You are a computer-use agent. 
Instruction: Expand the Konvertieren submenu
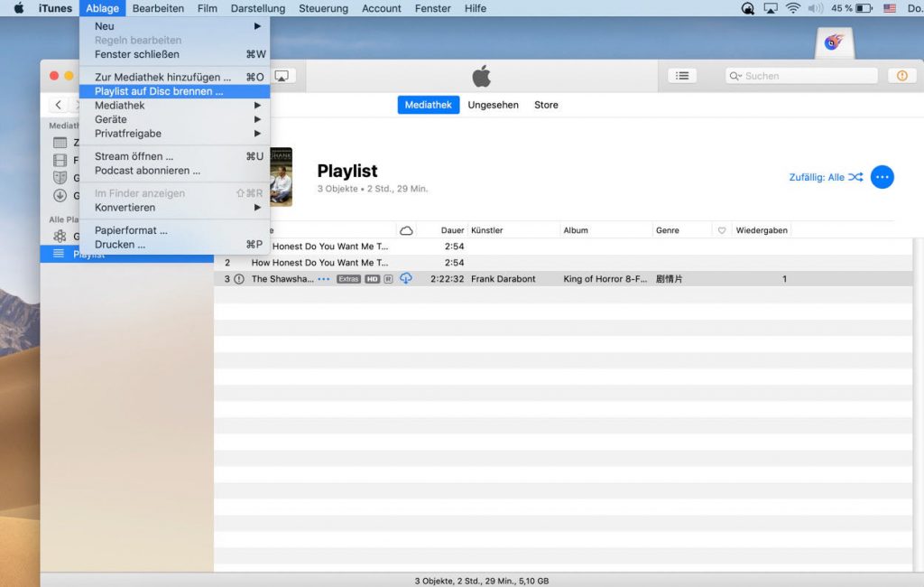[174, 208]
